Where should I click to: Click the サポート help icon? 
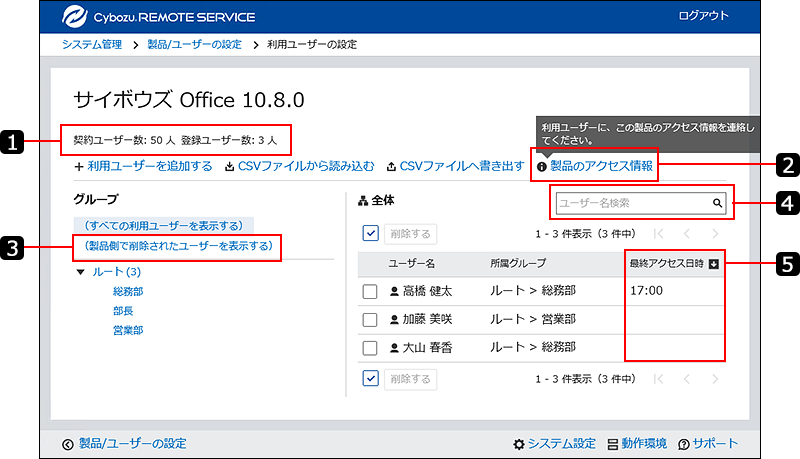[x=684, y=445]
